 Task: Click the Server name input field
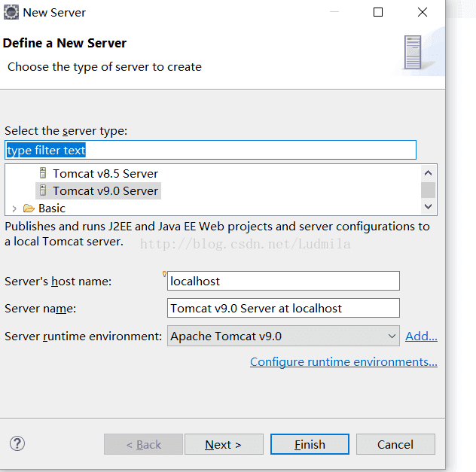coord(283,308)
